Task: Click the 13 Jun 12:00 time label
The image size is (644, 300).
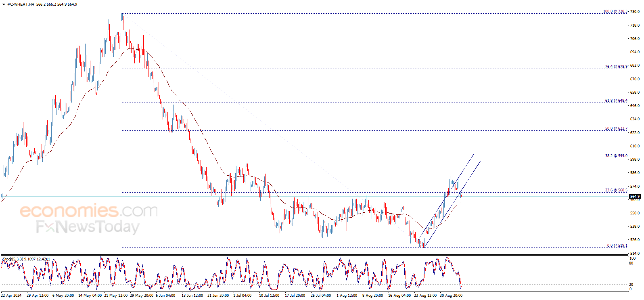Action: pyautogui.click(x=192, y=296)
